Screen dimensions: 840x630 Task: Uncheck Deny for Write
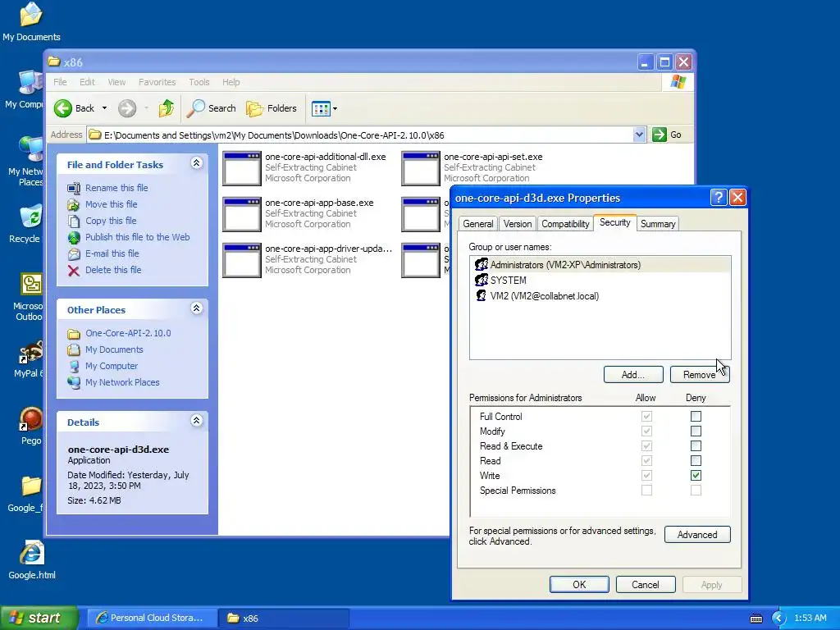pyautogui.click(x=696, y=475)
